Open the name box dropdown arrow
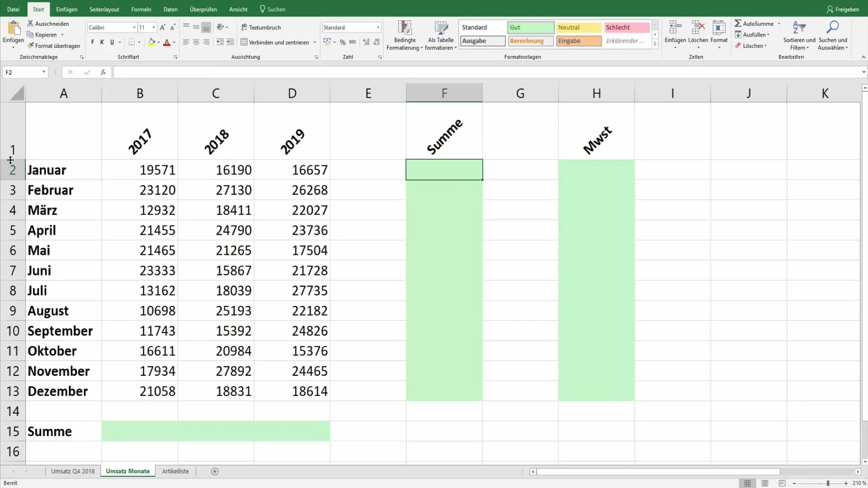 [43, 72]
